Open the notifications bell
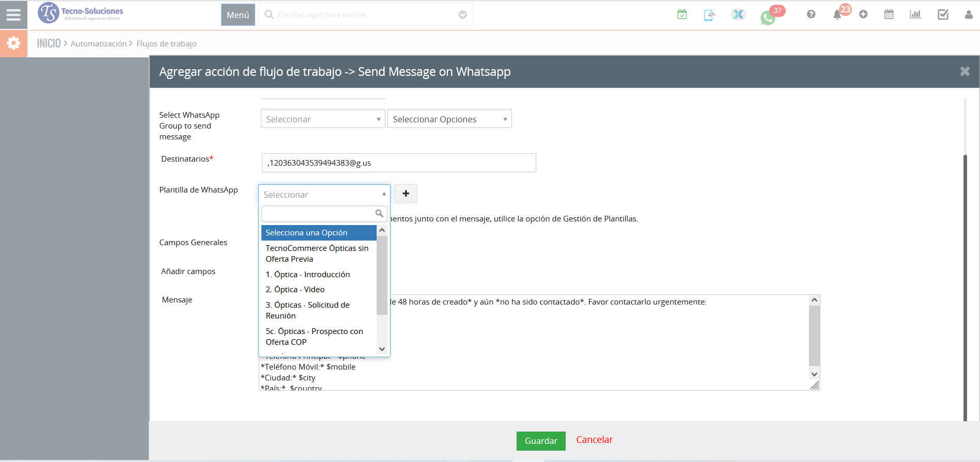This screenshot has width=980, height=462. (x=837, y=15)
